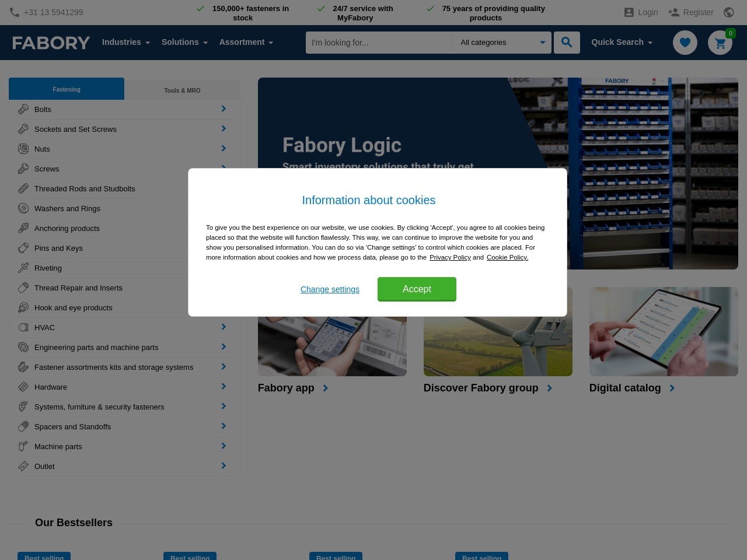Select the Fastening tab
Screen dimensions: 747x560
[67, 89]
